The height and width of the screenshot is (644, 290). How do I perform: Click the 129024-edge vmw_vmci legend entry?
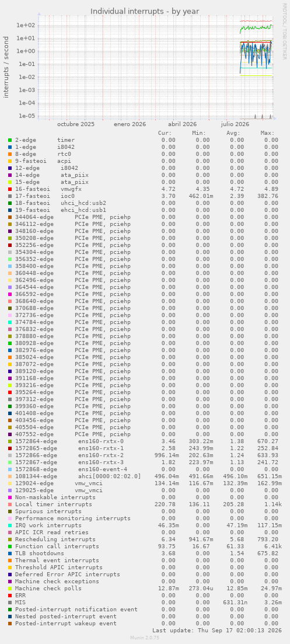59,483
